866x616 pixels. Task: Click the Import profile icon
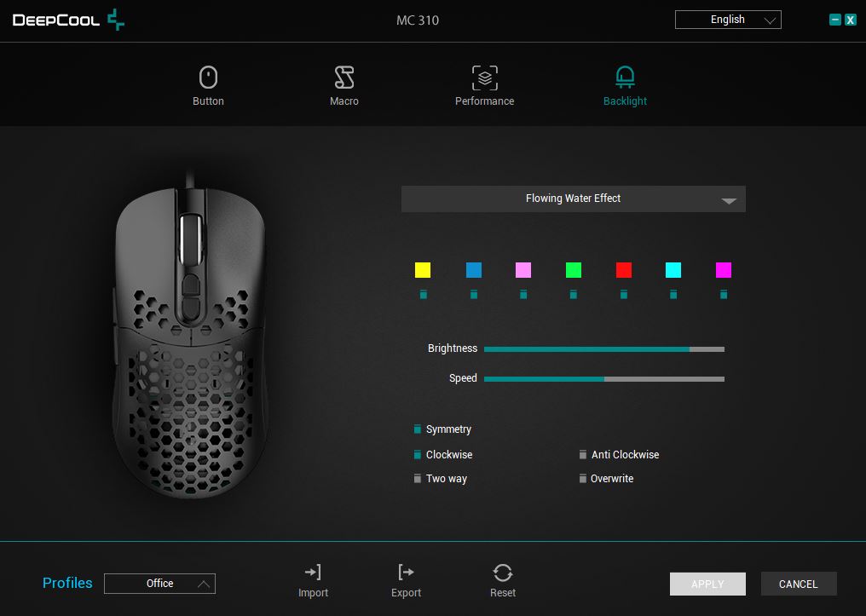313,573
